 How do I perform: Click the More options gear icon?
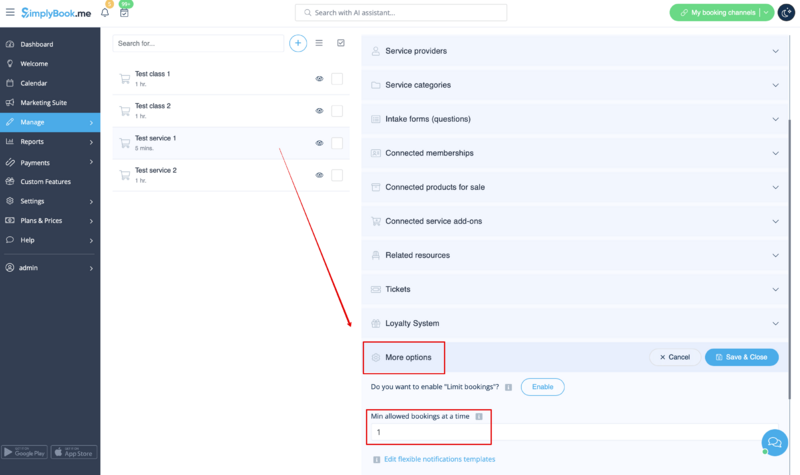point(376,357)
